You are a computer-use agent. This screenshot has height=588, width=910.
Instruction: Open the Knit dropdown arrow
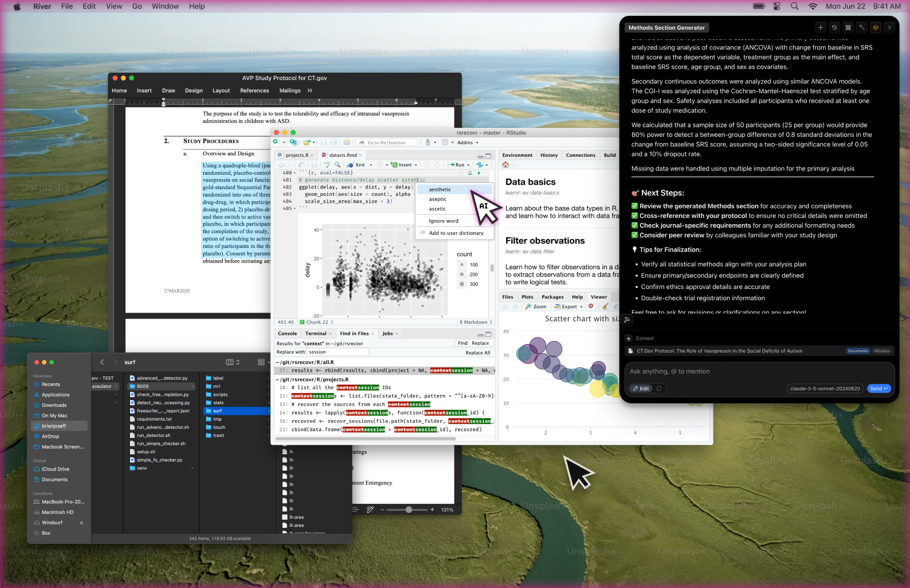tap(371, 165)
